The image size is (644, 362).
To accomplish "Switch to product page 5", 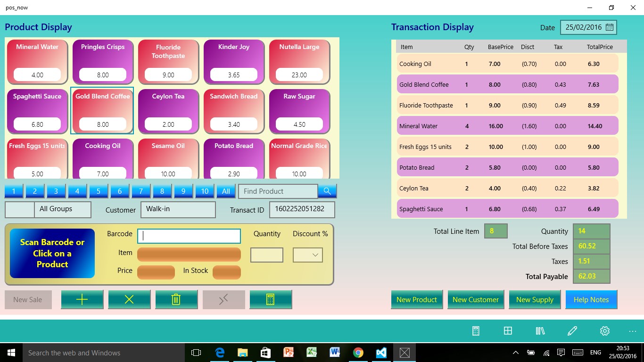I will point(99,191).
